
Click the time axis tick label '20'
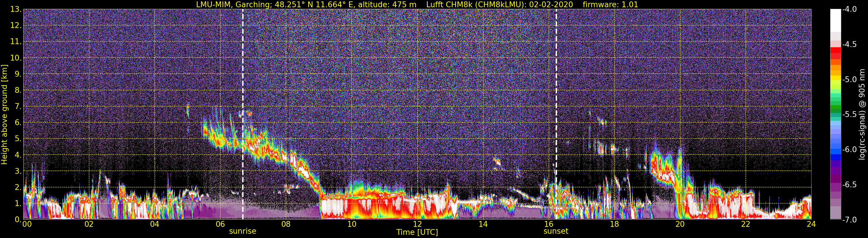point(680,224)
